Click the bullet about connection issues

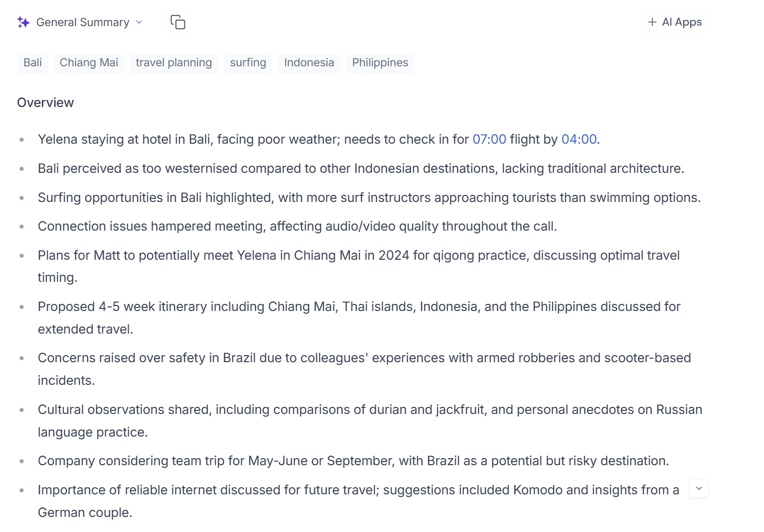(298, 227)
